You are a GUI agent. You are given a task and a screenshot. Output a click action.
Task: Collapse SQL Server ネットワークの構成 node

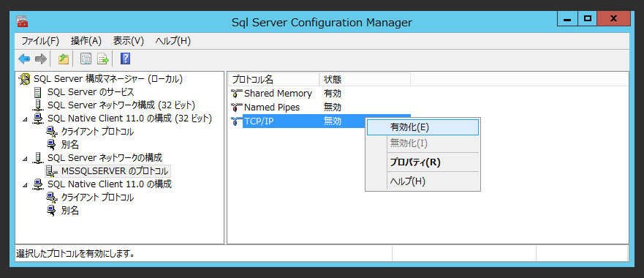26,158
